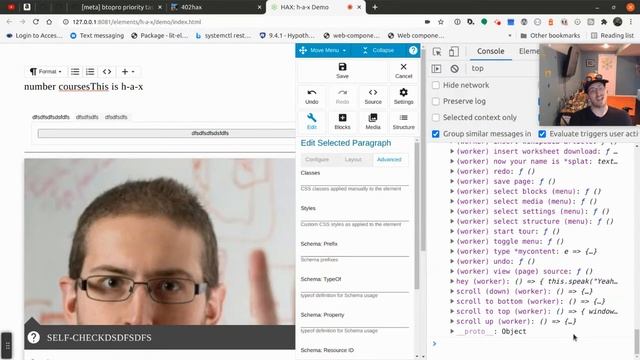Click the drag handle at bottom-left corner
The image size is (640, 360).
point(7,345)
